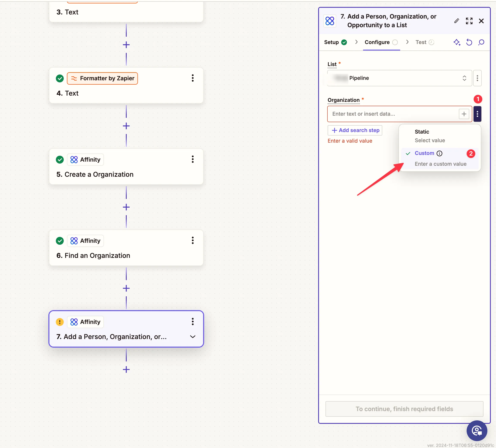Viewport: 496px width, 448px height.
Task: Click the green check status on step 6
Action: (x=60, y=241)
